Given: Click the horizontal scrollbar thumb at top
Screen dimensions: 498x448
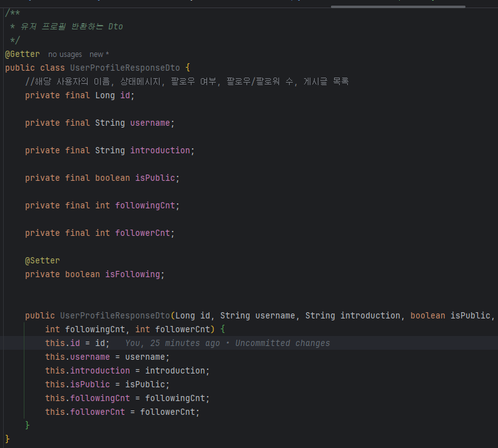Looking at the screenshot, I should [x=398, y=6].
